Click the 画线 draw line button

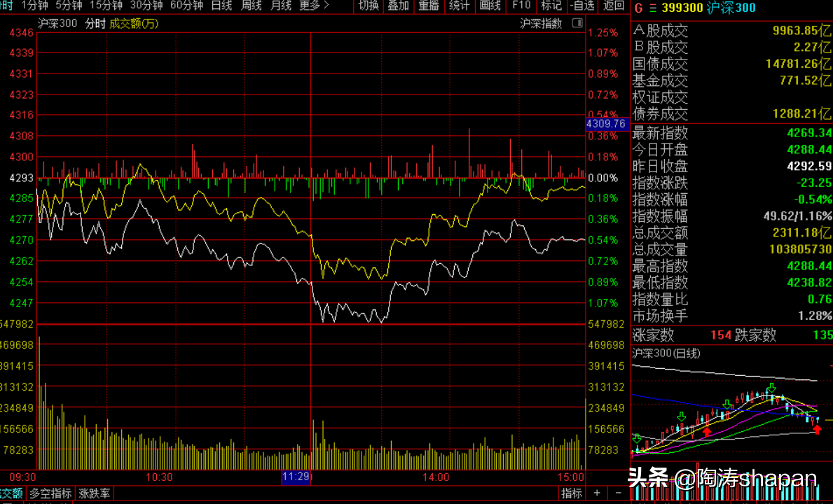pyautogui.click(x=490, y=6)
